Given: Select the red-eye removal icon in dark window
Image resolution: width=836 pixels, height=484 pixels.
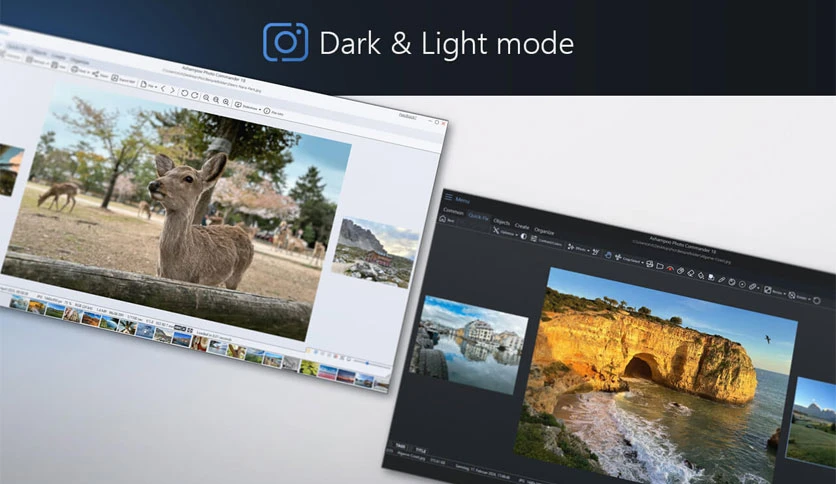Looking at the screenshot, I should pos(670,269).
